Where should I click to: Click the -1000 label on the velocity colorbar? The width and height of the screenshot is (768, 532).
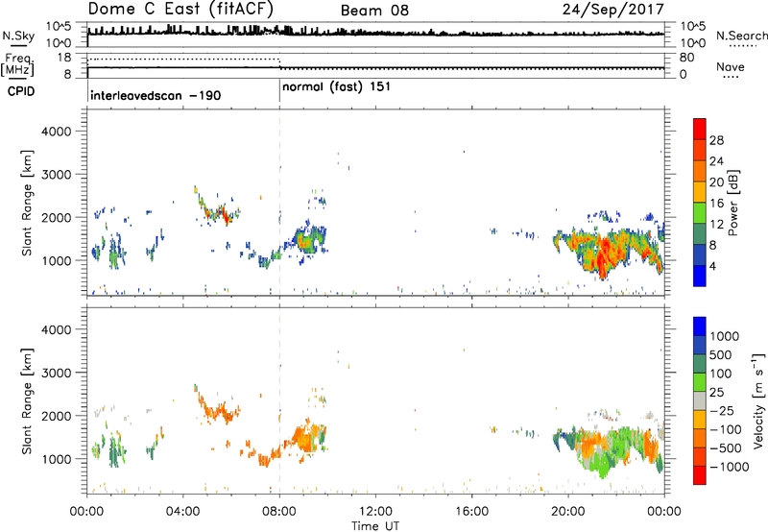(730, 467)
